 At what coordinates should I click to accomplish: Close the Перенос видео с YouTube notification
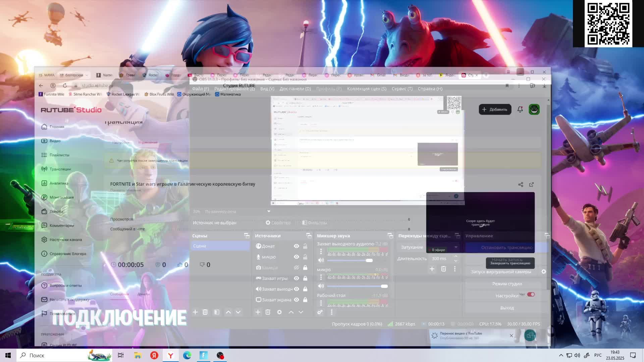click(511, 336)
